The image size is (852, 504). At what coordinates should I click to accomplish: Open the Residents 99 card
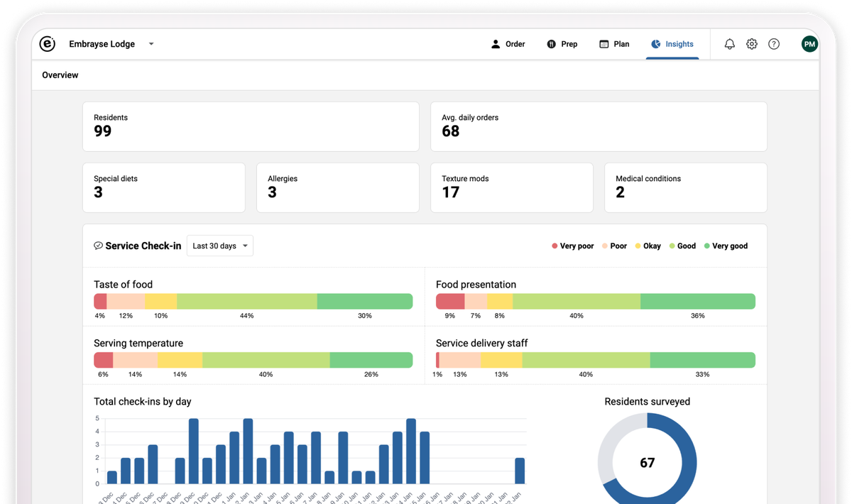pyautogui.click(x=251, y=126)
